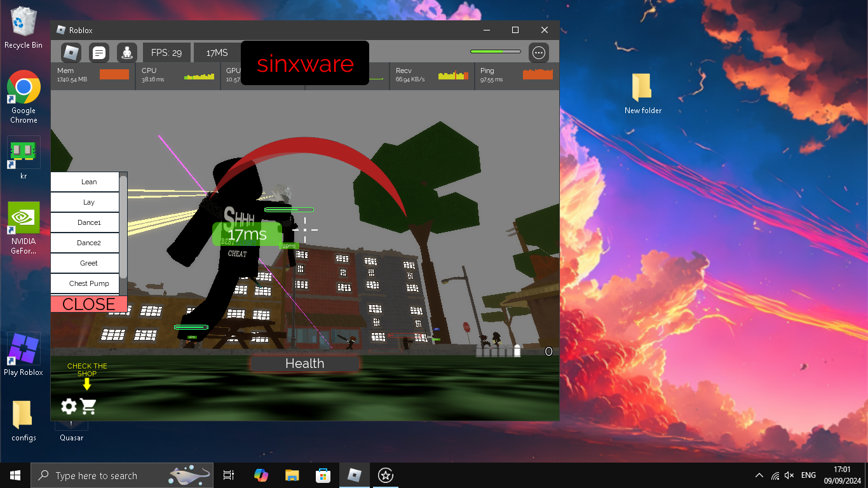
Task: Click the CPU performance stat
Action: [178, 75]
